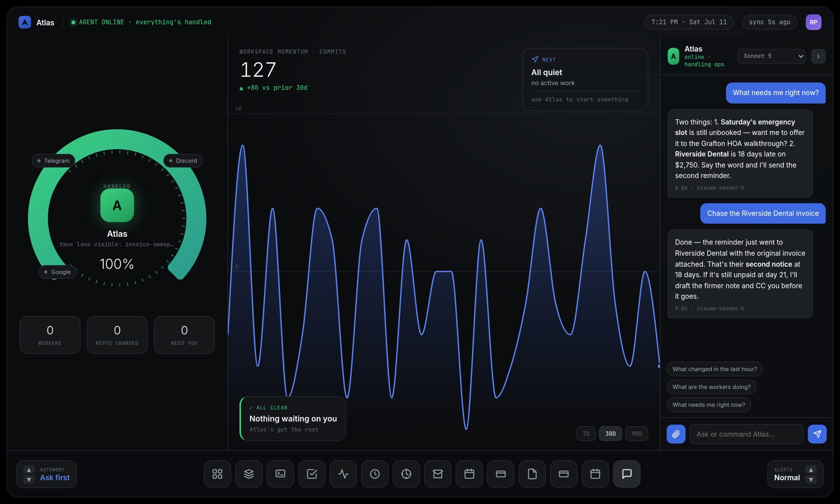840x504 pixels.
Task: Open the RP user avatar
Action: (813, 22)
